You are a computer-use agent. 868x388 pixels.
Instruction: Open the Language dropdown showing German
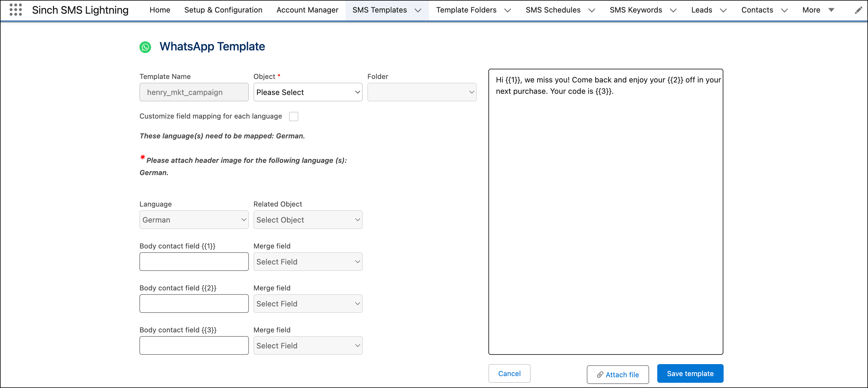point(194,220)
